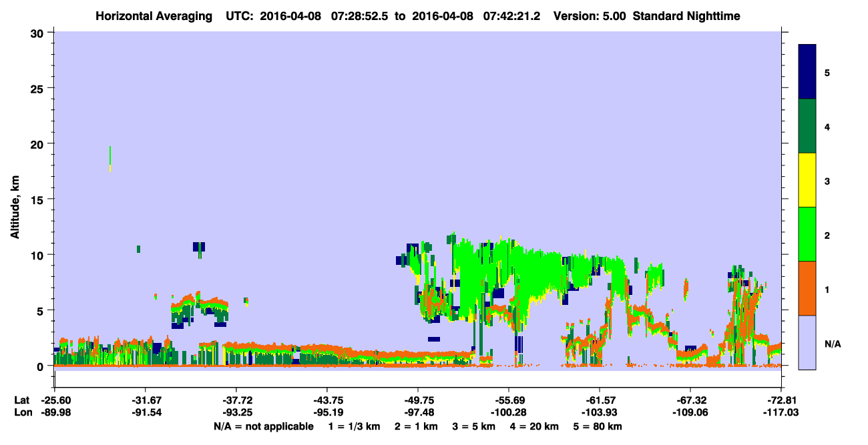Image resolution: width=868 pixels, height=445 pixels.
Task: Click the end time '07:42:21.2' in title
Action: coord(512,15)
